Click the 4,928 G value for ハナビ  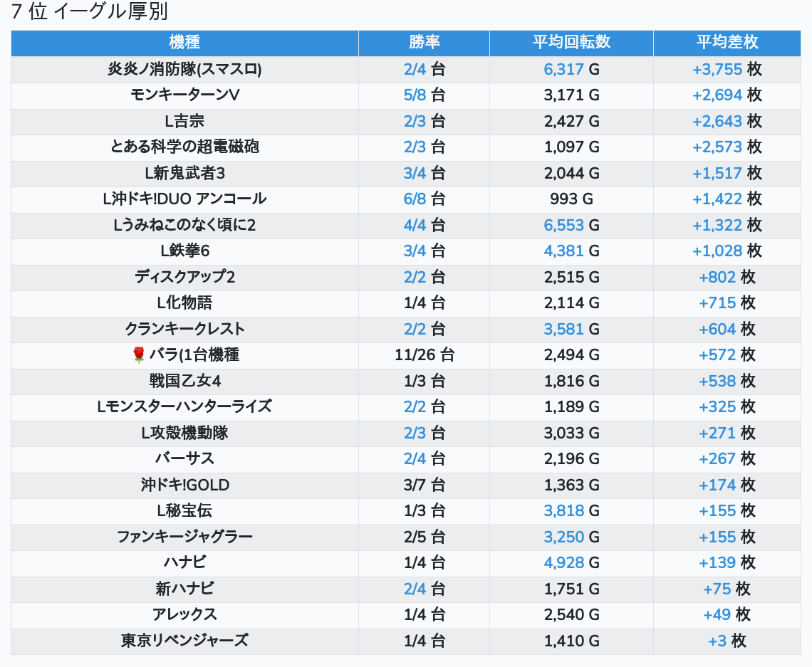tap(571, 562)
